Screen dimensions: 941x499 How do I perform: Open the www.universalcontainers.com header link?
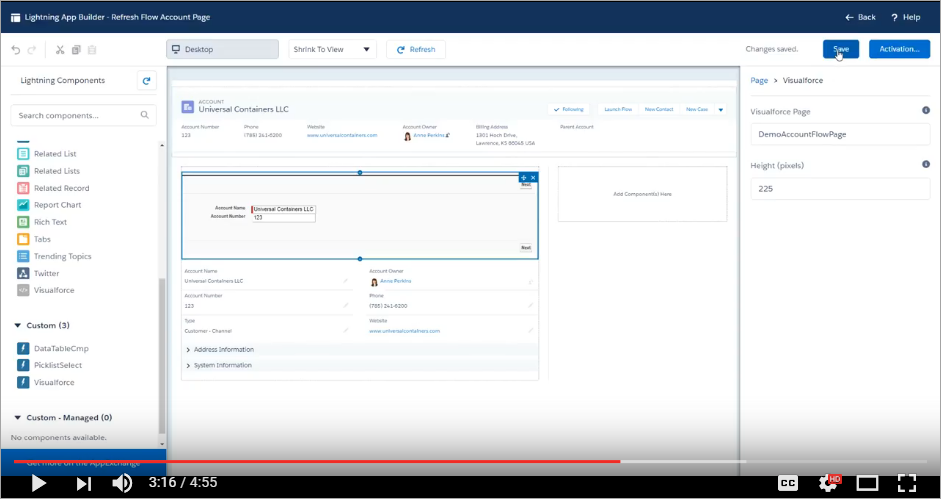tap(342, 135)
